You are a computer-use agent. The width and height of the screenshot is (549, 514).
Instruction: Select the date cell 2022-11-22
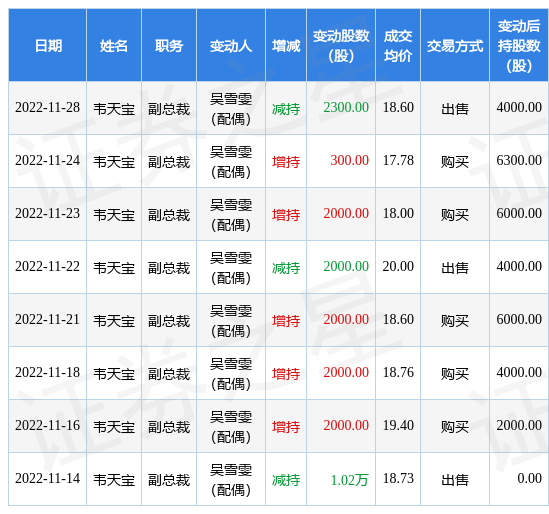pos(48,266)
